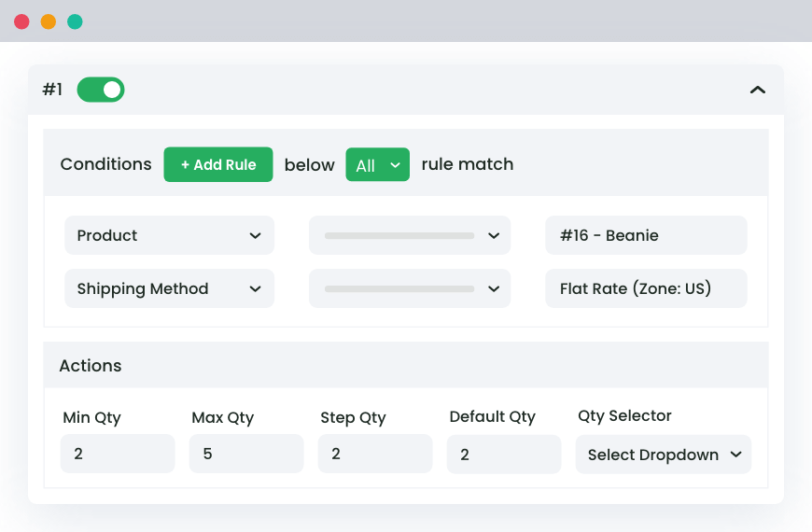The width and height of the screenshot is (812, 532).
Task: Click the Step Qty input field
Action: 375,454
